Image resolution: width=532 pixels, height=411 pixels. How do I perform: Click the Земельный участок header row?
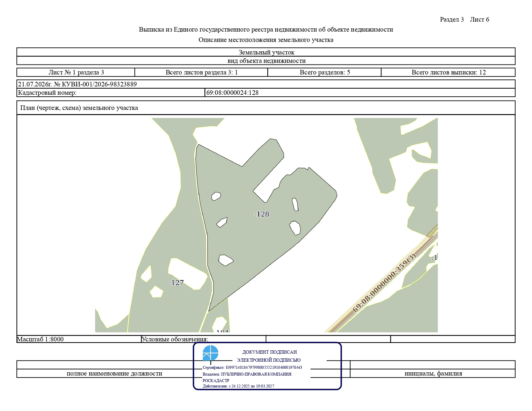pyautogui.click(x=266, y=52)
